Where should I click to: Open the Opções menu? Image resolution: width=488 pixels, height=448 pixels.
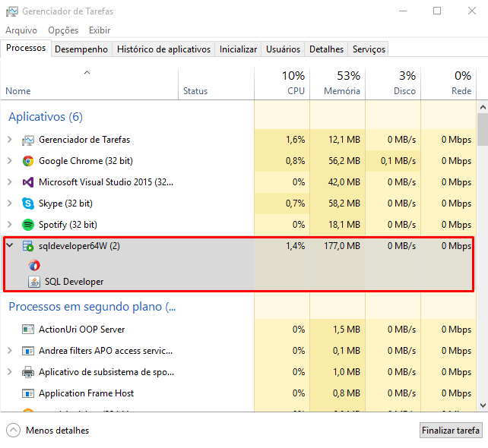(x=63, y=30)
